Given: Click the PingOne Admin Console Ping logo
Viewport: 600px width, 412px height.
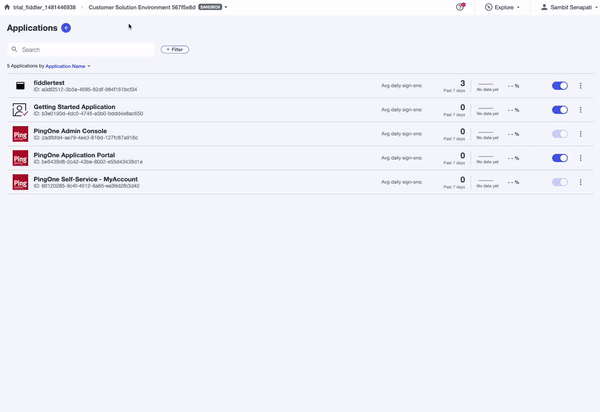Looking at the screenshot, I should pyautogui.click(x=20, y=134).
